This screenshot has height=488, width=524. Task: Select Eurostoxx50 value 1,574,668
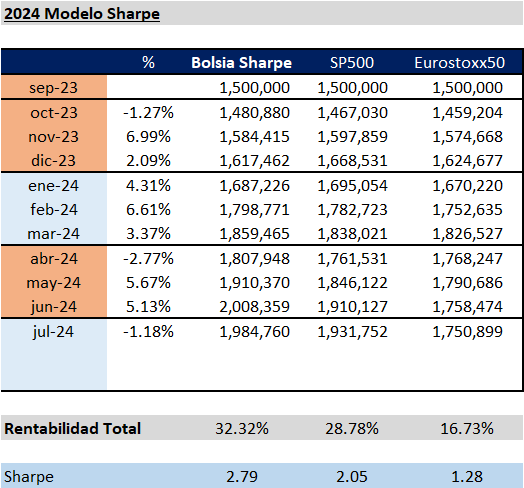pyautogui.click(x=468, y=137)
